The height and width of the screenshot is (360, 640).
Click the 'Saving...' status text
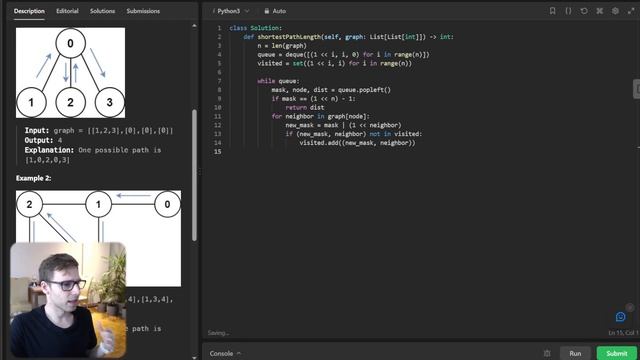[218, 333]
